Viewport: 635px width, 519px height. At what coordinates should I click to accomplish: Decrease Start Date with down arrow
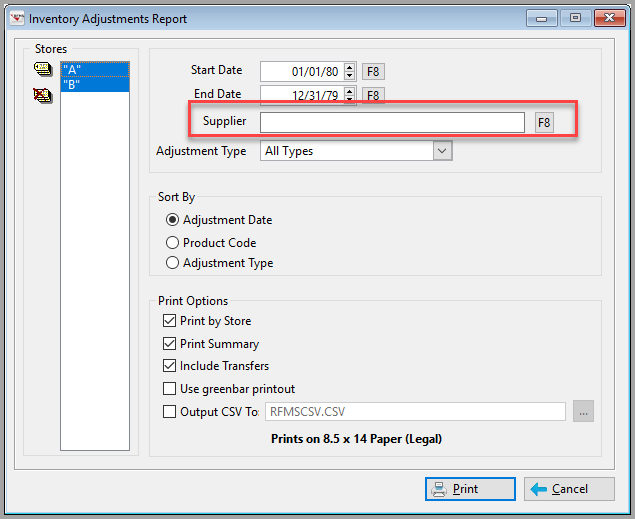click(349, 76)
